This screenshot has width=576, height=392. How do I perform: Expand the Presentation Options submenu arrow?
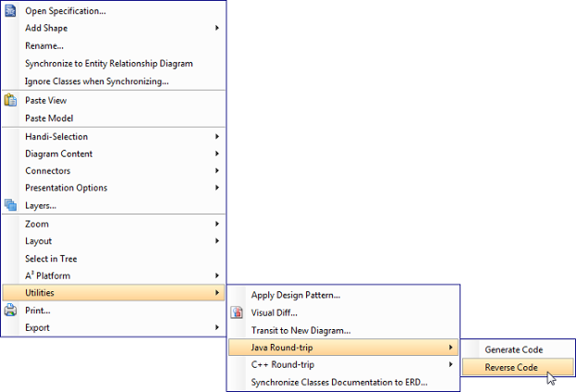(217, 188)
